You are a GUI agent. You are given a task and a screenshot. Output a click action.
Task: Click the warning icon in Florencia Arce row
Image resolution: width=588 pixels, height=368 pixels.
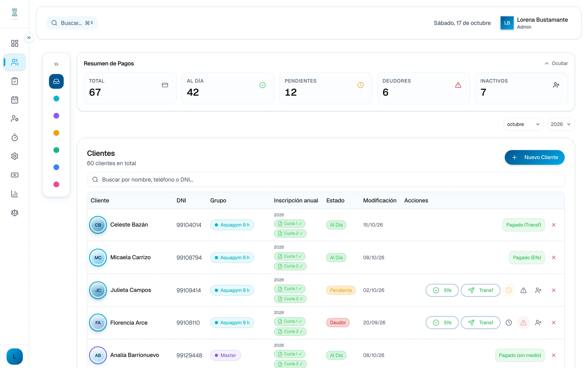523,323
